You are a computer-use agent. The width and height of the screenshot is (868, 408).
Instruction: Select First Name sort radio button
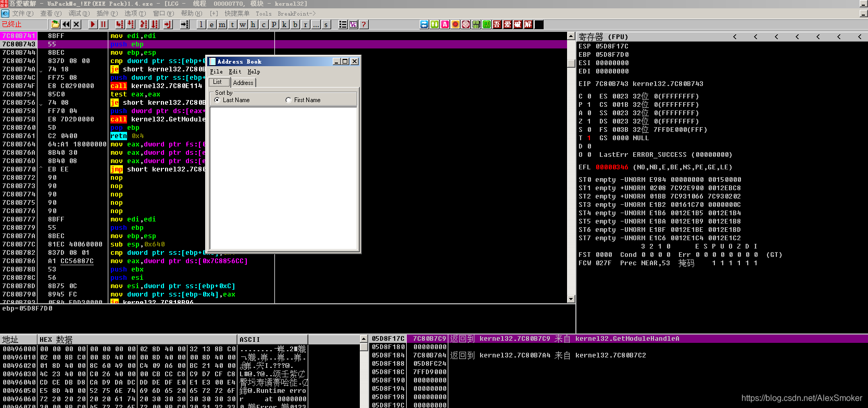coord(288,100)
